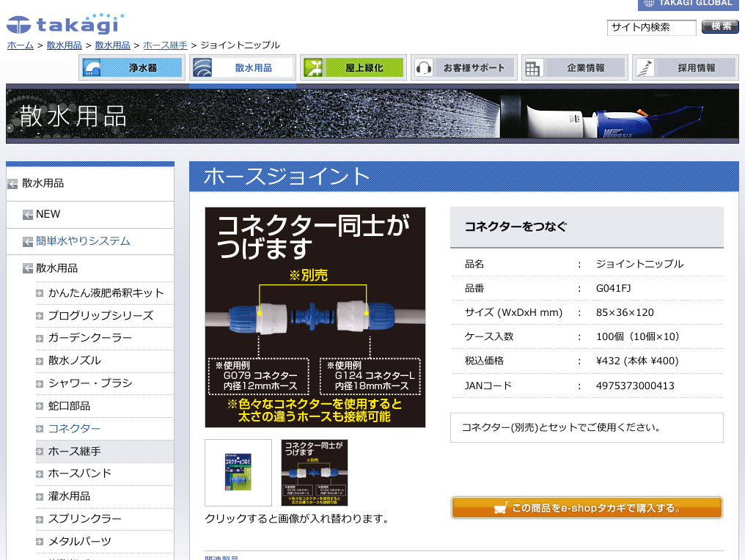Click the ホースジョイント page heading

[x=287, y=177]
